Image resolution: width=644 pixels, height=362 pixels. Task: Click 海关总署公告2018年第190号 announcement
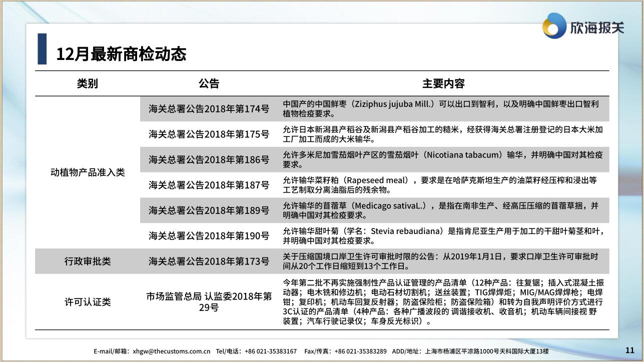(209, 235)
